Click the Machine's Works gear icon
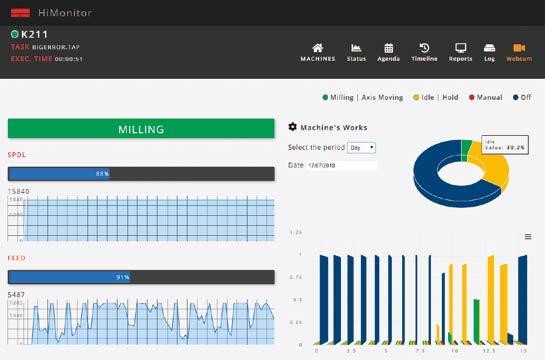 click(x=293, y=127)
